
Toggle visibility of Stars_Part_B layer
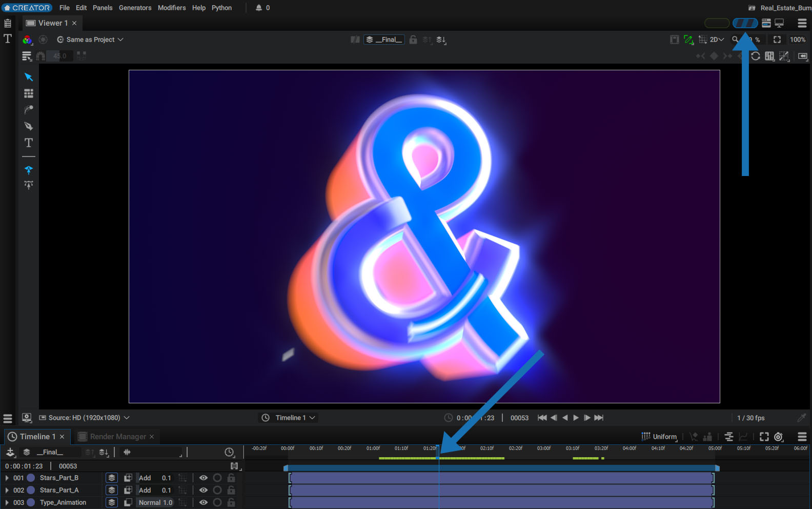(x=204, y=478)
